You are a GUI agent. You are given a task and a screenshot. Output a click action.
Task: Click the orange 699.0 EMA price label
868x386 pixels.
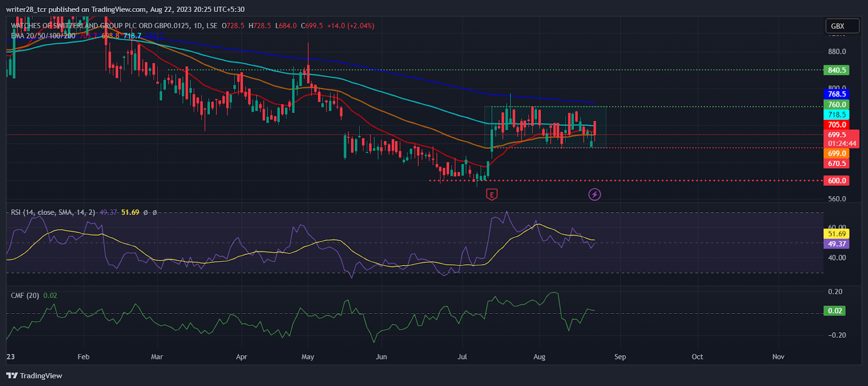click(837, 154)
